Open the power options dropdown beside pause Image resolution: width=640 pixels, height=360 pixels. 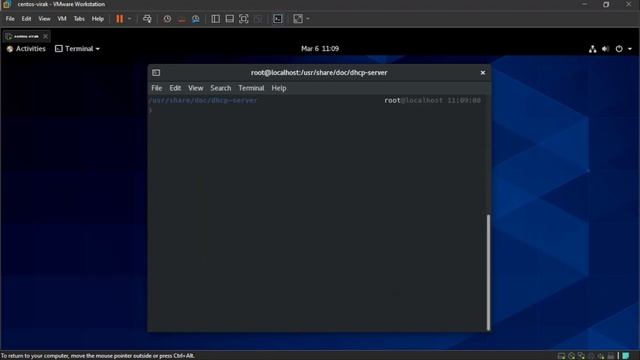(x=130, y=19)
